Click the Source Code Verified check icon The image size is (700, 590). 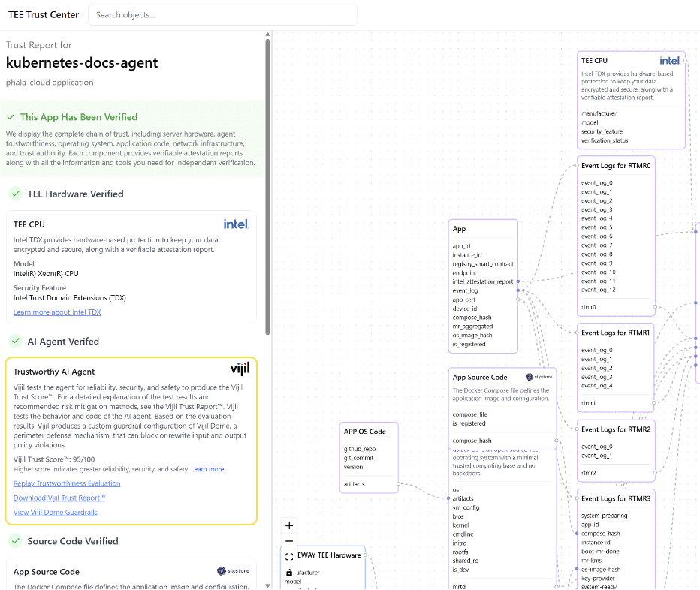coord(15,541)
